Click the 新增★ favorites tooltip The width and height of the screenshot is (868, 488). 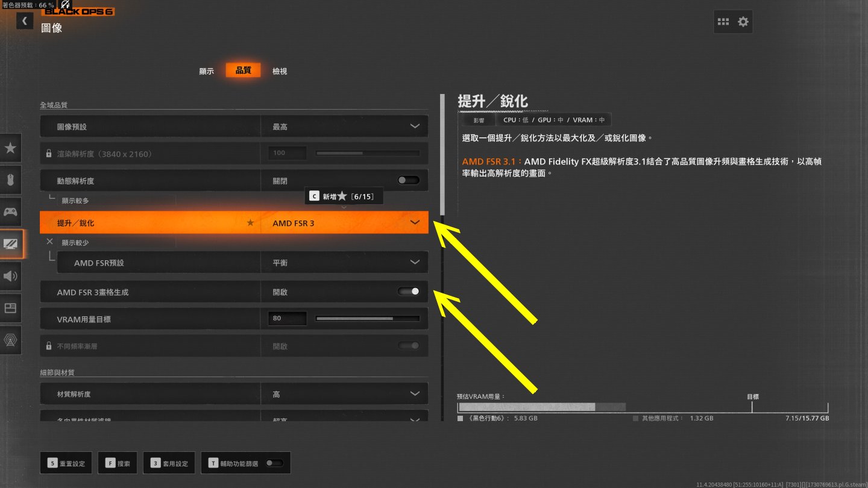(x=344, y=196)
